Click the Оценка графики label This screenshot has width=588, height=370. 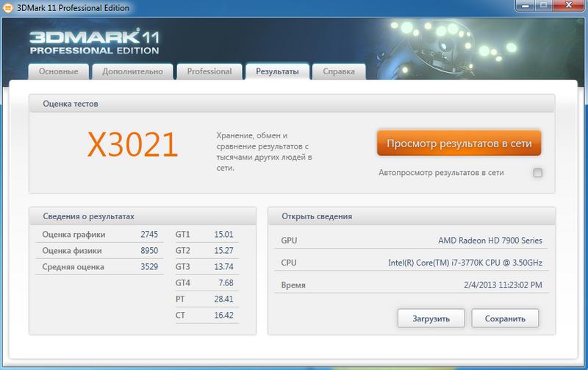(x=73, y=235)
